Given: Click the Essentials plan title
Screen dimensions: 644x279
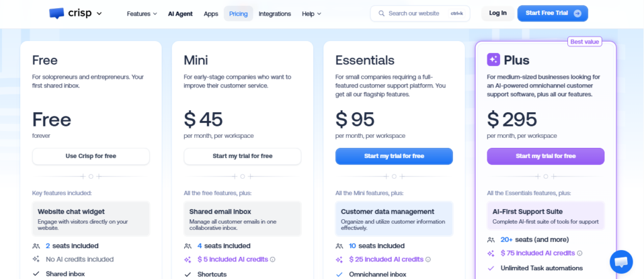Looking at the screenshot, I should tap(365, 60).
